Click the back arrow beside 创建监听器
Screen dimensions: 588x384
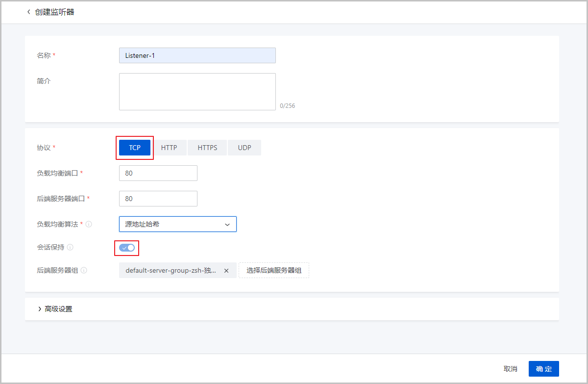28,12
